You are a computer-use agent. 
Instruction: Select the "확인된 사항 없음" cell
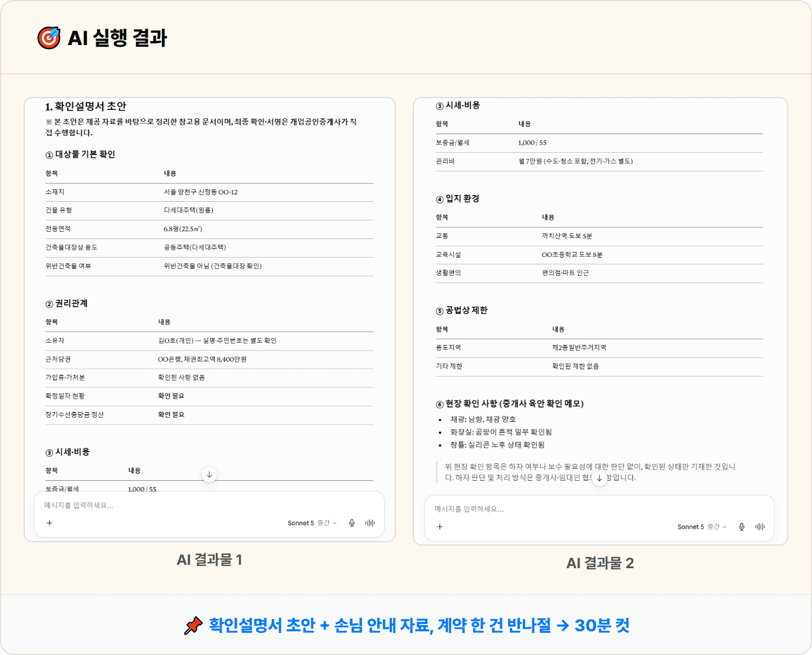tap(182, 378)
